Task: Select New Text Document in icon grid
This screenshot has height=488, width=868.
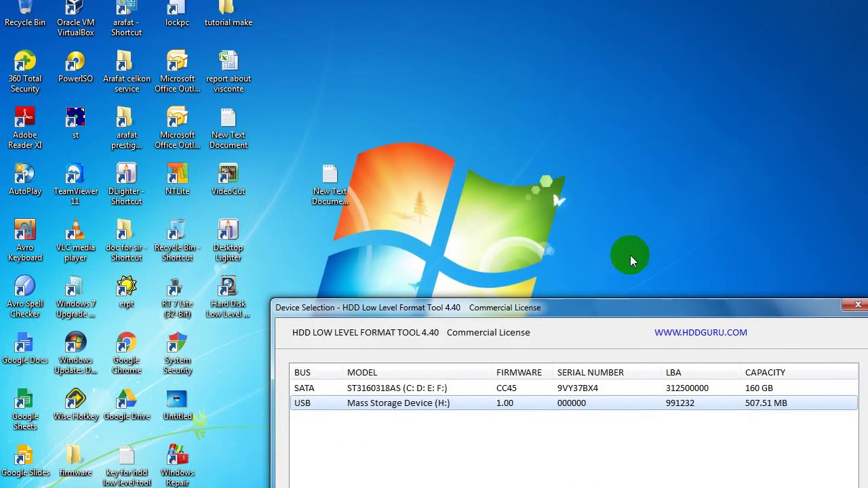Action: coord(229,127)
